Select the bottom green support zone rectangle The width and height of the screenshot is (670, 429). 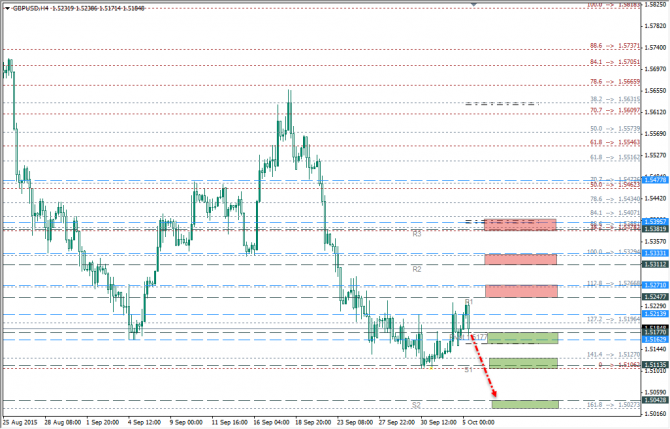[525, 404]
